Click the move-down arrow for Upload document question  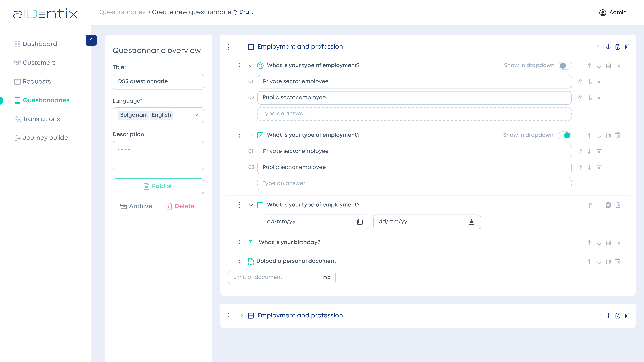point(599,261)
